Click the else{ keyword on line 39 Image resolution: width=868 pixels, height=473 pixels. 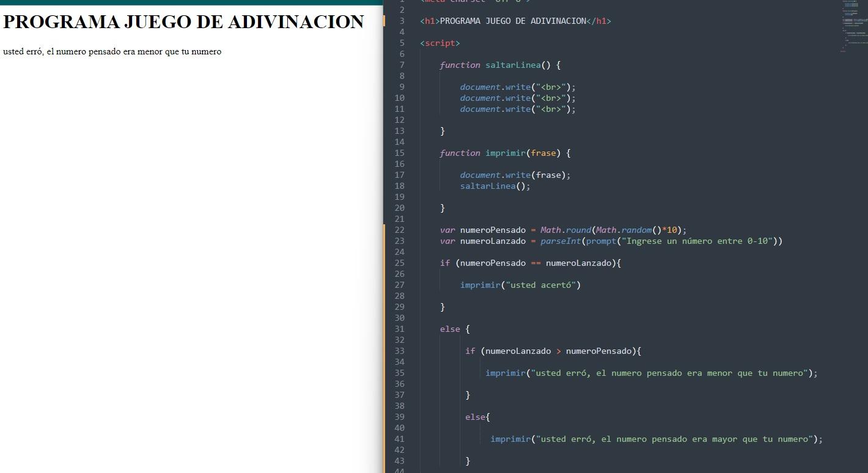(477, 417)
